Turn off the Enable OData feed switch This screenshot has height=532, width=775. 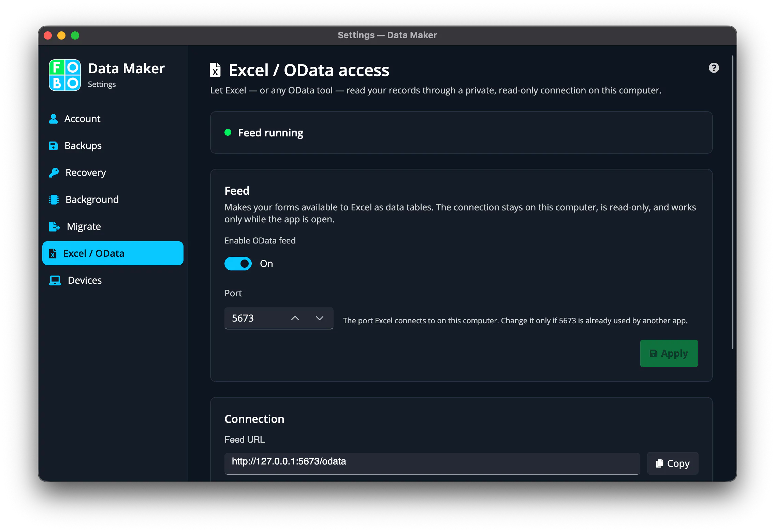click(238, 264)
